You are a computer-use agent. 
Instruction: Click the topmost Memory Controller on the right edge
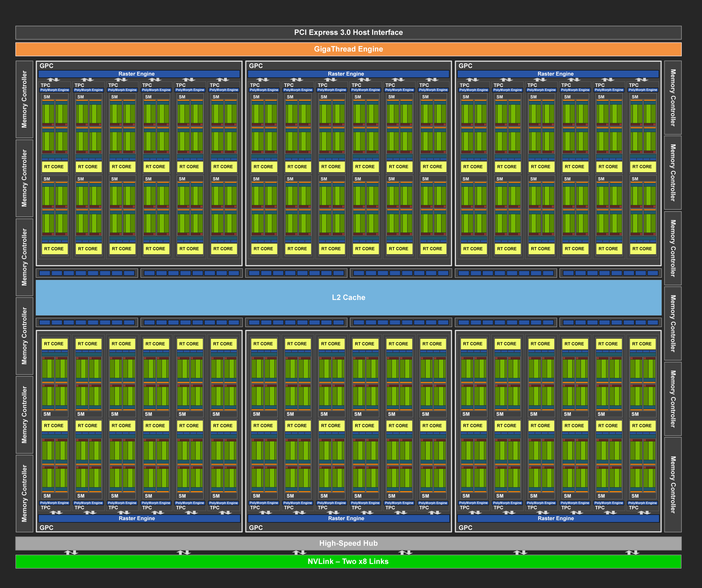click(x=673, y=98)
